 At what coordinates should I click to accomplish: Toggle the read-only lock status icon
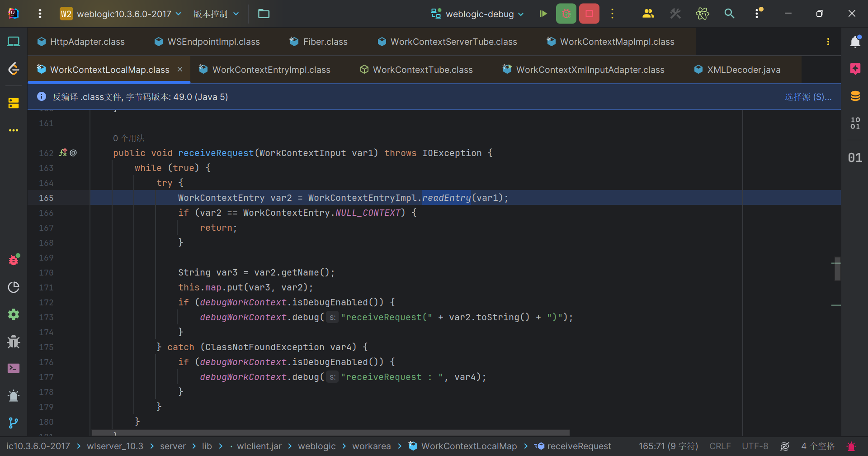click(785, 446)
